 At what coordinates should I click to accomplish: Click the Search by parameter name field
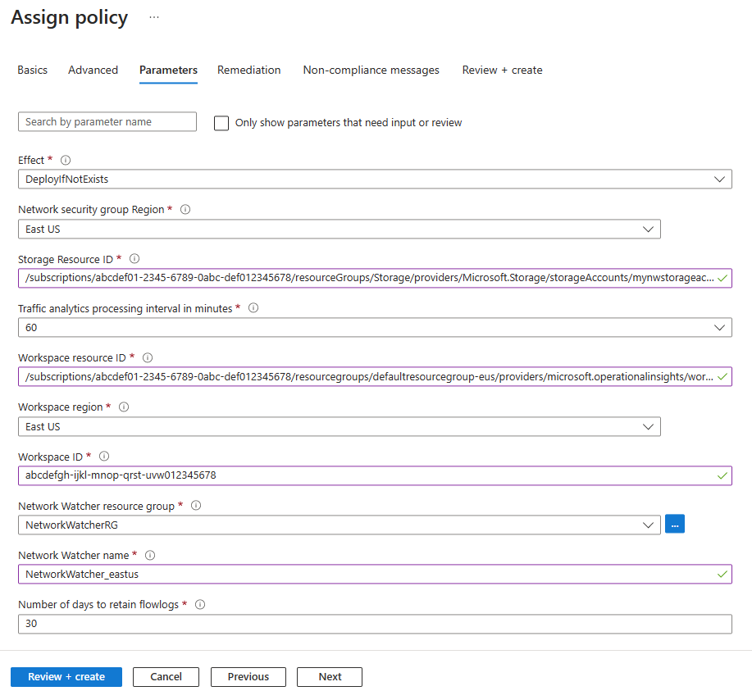point(107,122)
